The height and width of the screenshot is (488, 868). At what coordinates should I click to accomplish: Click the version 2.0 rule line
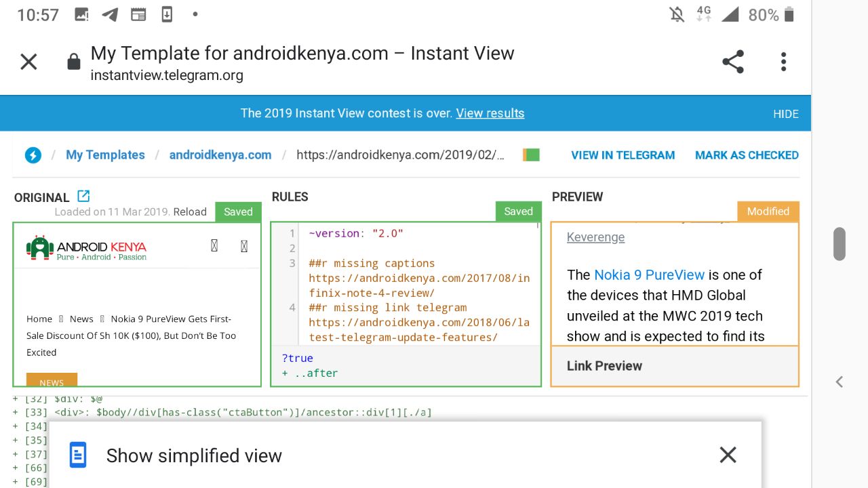(356, 233)
